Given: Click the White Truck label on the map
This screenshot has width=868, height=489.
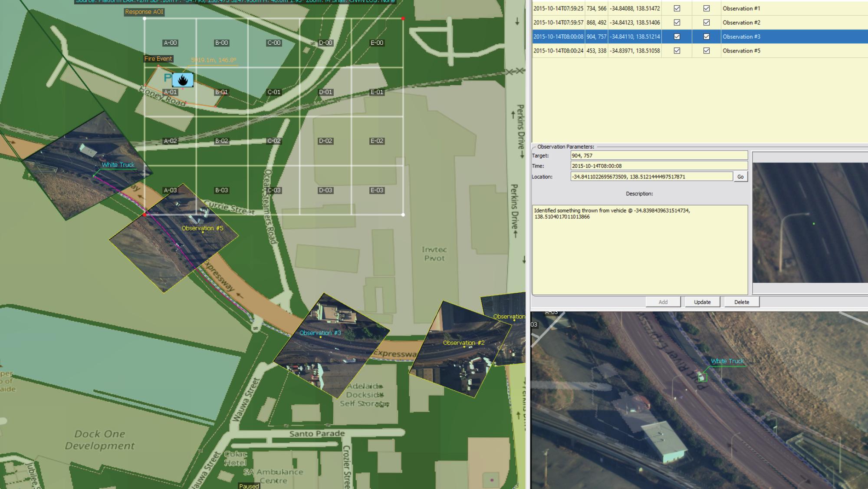Looking at the screenshot, I should [x=118, y=165].
